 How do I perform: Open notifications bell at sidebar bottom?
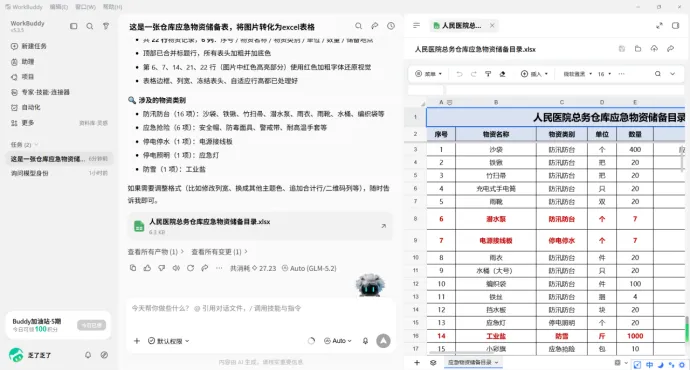pos(88,355)
